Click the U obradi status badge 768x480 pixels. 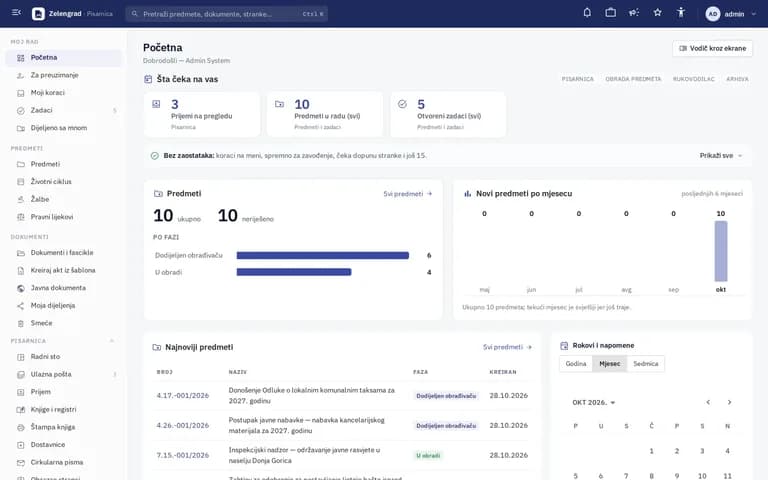pos(428,456)
